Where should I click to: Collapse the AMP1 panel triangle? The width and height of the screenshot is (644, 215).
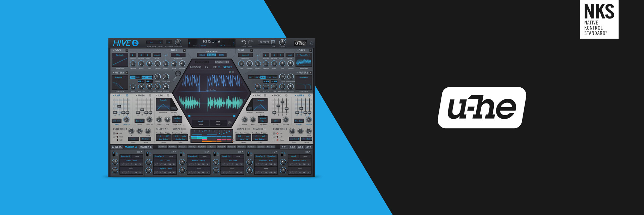pos(113,95)
